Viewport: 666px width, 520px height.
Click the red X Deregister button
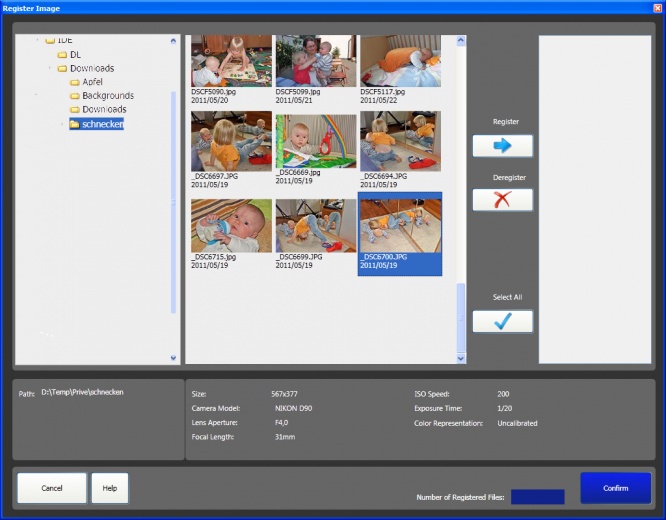click(502, 199)
